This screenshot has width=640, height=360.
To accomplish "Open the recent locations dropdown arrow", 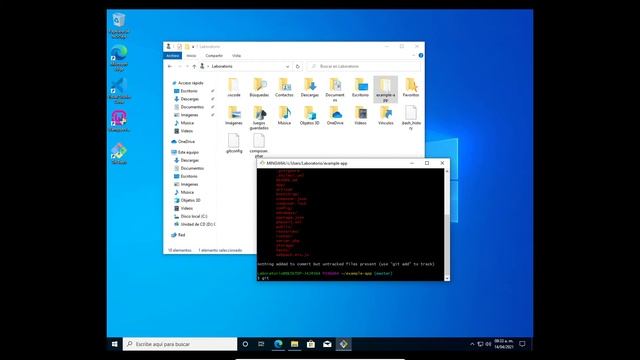I will click(187, 66).
